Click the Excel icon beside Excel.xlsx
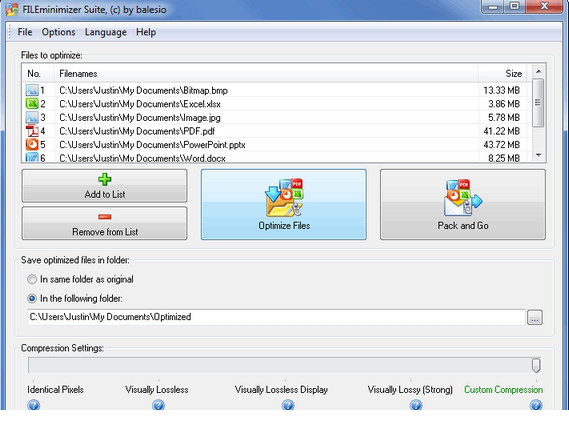This screenshot has width=569, height=426. 32,104
